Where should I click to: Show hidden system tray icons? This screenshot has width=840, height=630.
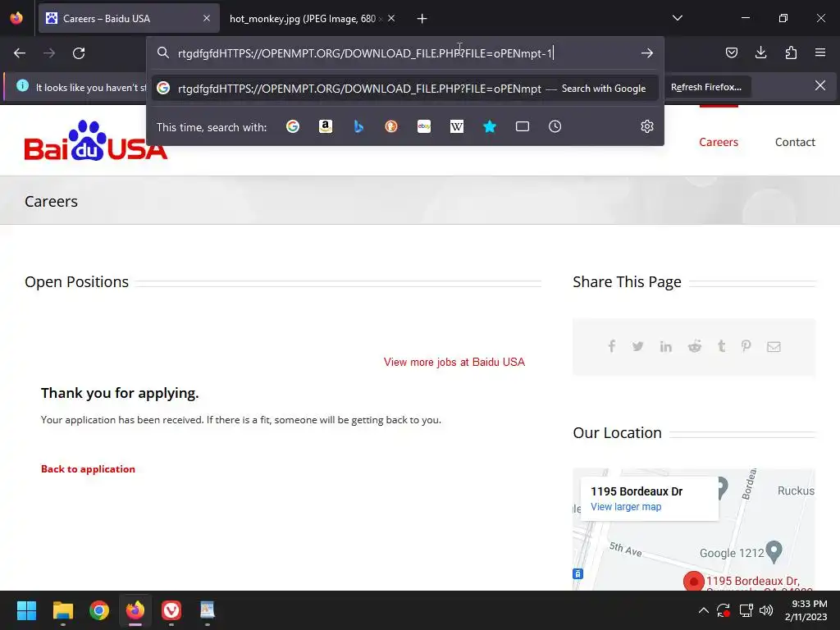coord(704,610)
